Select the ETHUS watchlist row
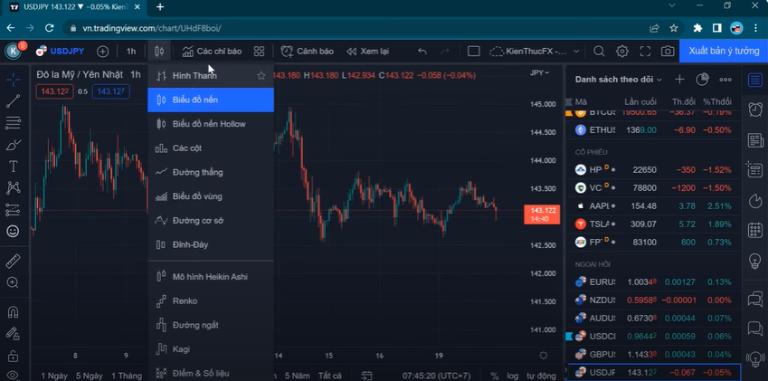 click(653, 130)
